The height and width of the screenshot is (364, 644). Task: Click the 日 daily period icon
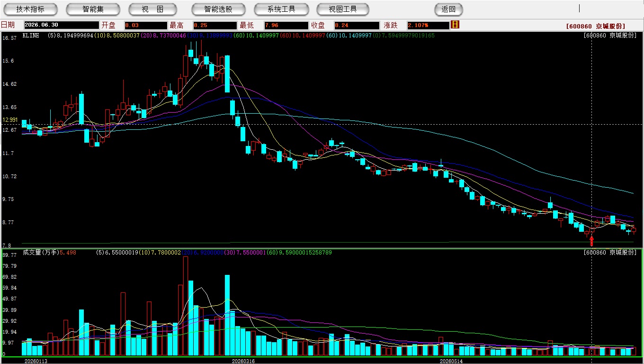[x=455, y=25]
